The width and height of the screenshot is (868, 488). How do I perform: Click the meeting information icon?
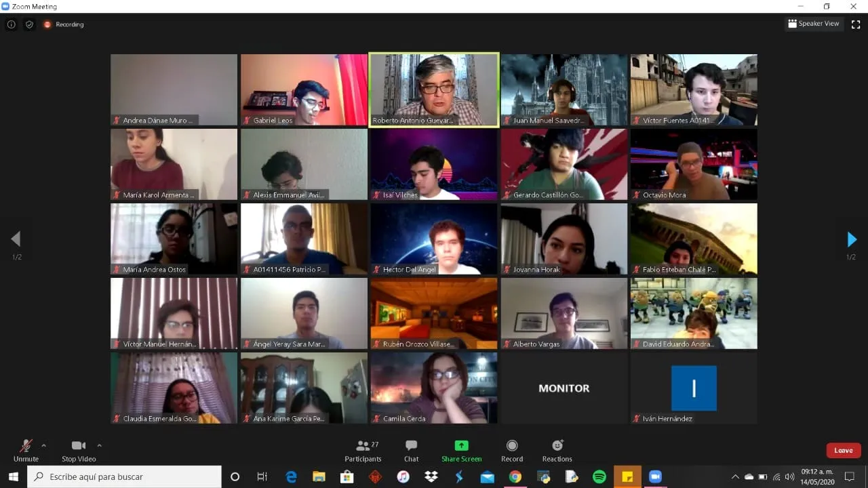pos(11,24)
